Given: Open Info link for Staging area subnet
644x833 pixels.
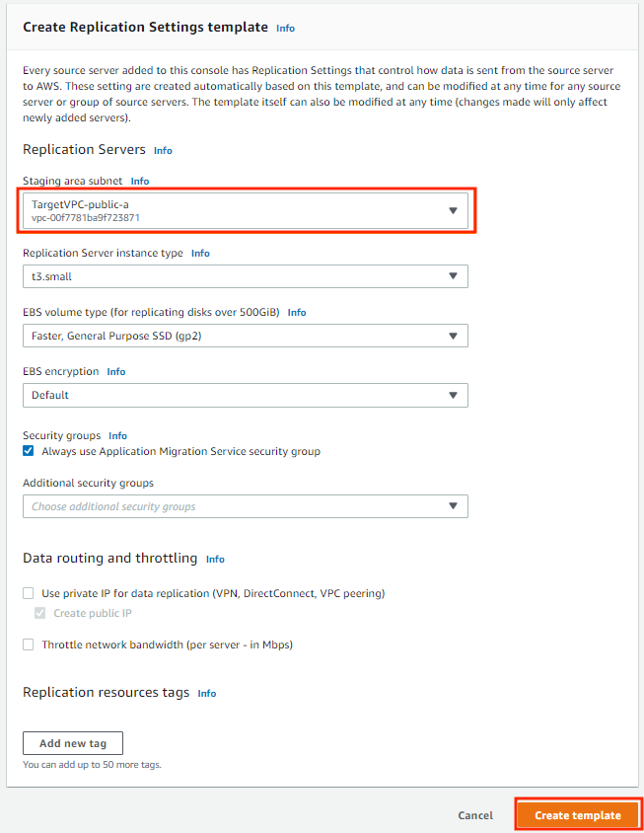Looking at the screenshot, I should point(140,182).
